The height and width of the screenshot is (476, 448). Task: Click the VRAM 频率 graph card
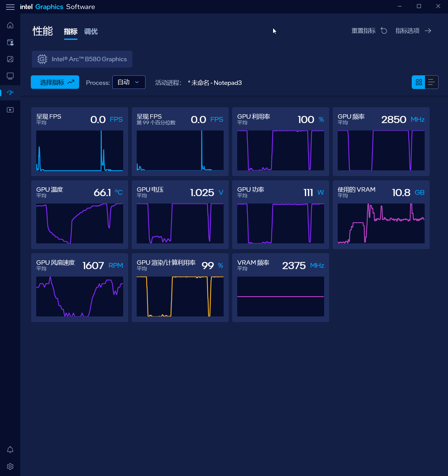click(x=281, y=288)
